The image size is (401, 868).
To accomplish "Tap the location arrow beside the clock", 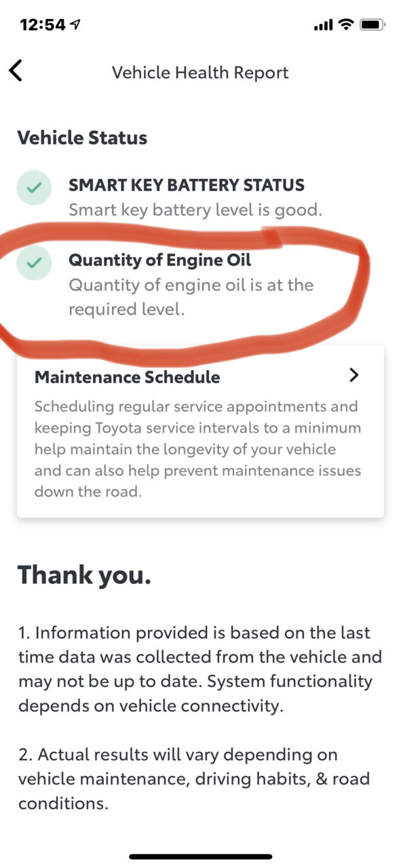I will [x=75, y=25].
